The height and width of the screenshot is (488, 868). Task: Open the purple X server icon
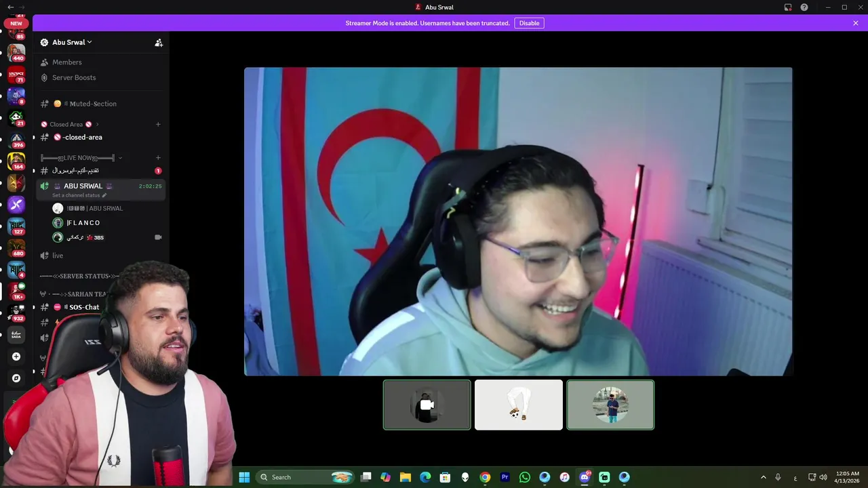[x=16, y=204]
